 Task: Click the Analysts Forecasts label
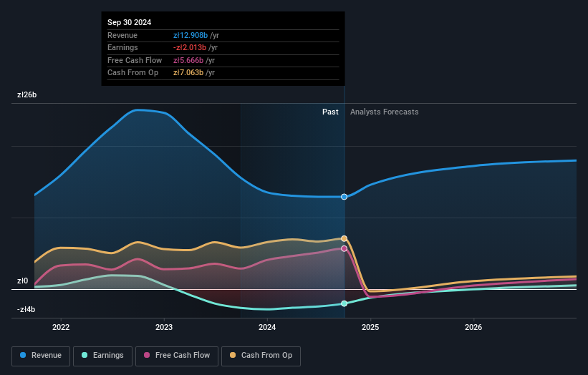coord(385,112)
